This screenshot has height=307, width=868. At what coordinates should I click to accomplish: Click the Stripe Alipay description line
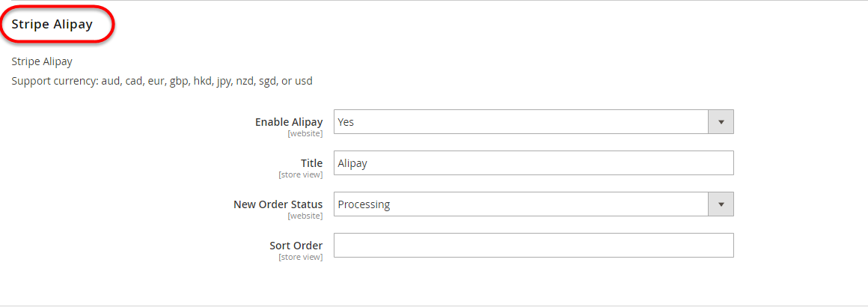[42, 61]
